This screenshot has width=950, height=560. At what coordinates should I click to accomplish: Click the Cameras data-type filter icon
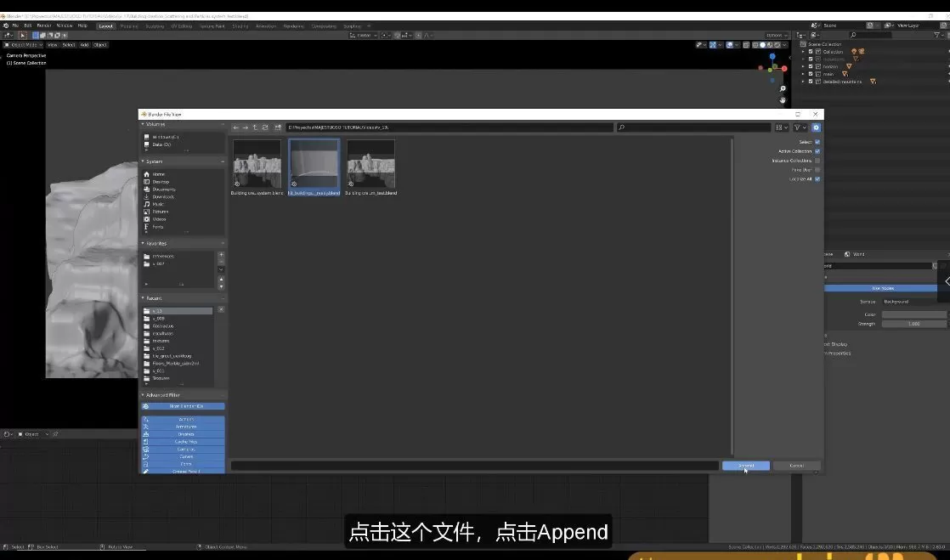(146, 450)
